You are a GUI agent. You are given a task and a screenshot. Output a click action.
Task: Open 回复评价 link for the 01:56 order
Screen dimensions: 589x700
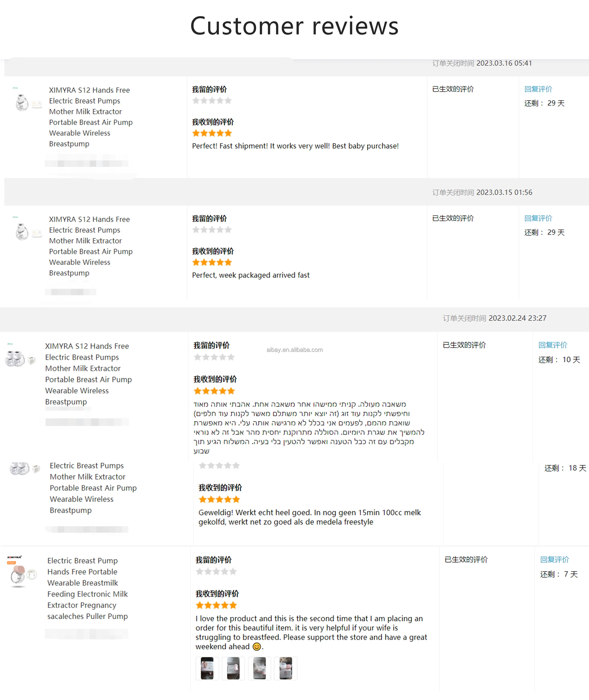coord(538,218)
